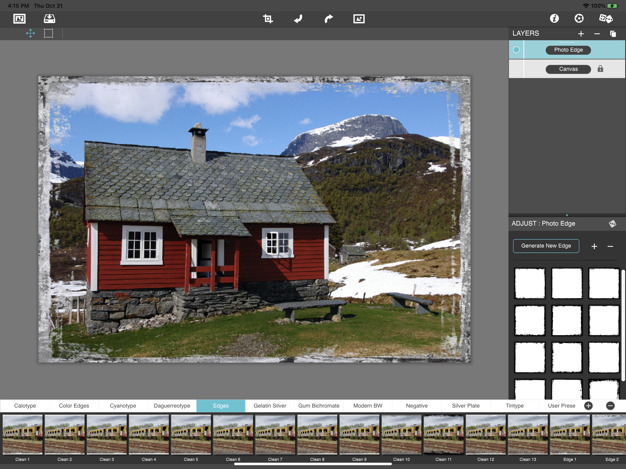
Task: Select the Crop tool in top toolbar
Action: pyautogui.click(x=268, y=18)
